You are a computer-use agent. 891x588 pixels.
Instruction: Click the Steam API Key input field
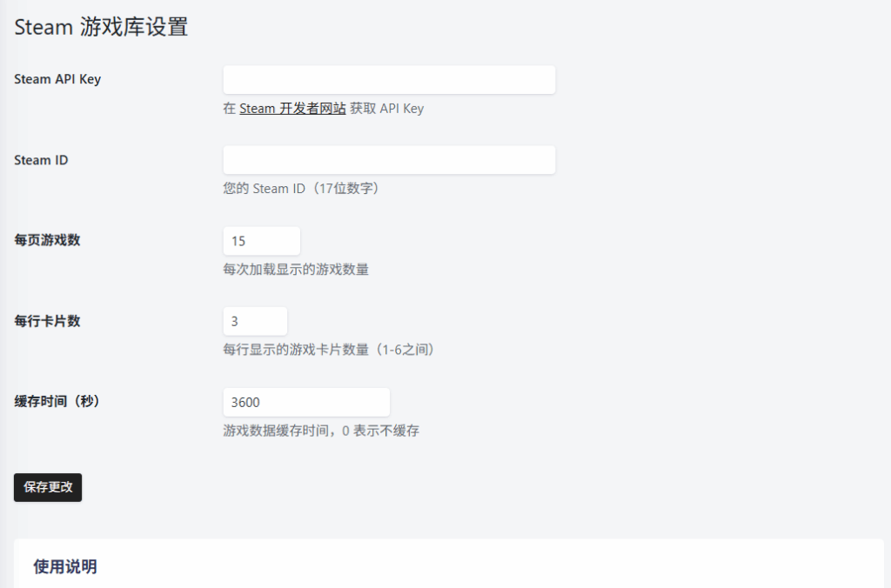click(x=389, y=79)
